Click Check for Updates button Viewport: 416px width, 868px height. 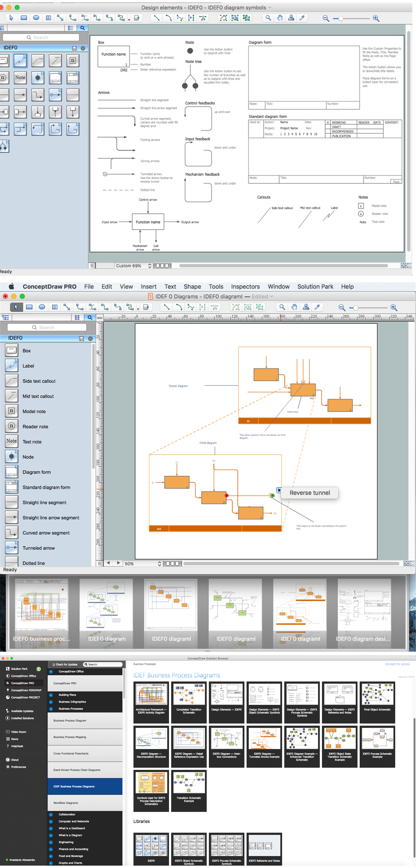click(x=65, y=664)
